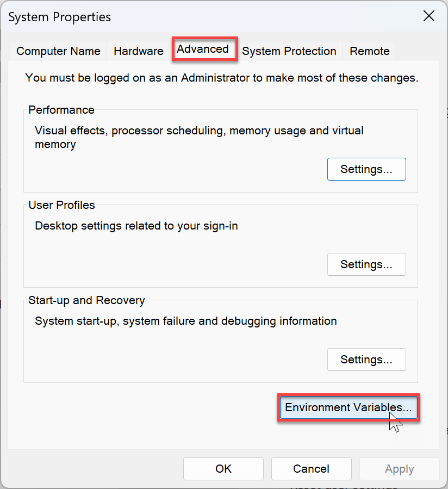Close the System Properties window
448x489 pixels.
[428, 16]
